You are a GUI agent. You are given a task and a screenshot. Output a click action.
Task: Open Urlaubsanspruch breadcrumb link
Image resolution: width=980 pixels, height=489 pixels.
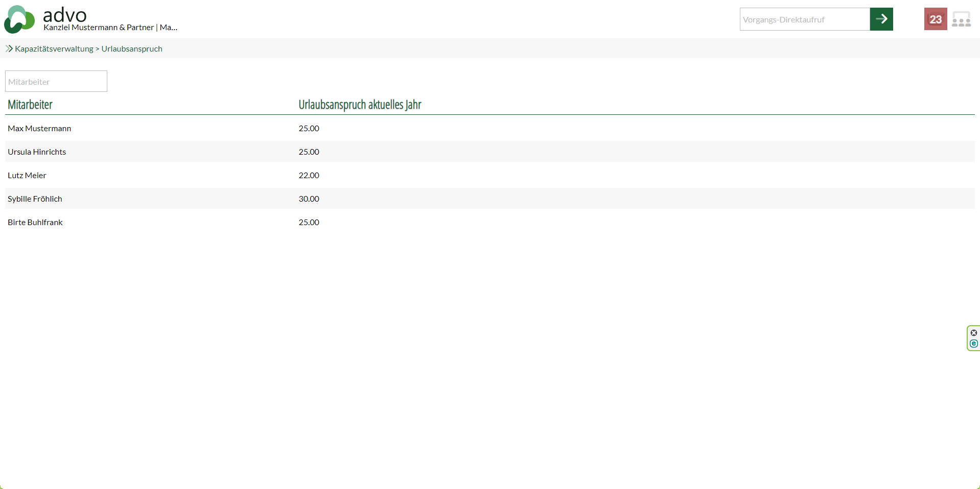point(132,49)
